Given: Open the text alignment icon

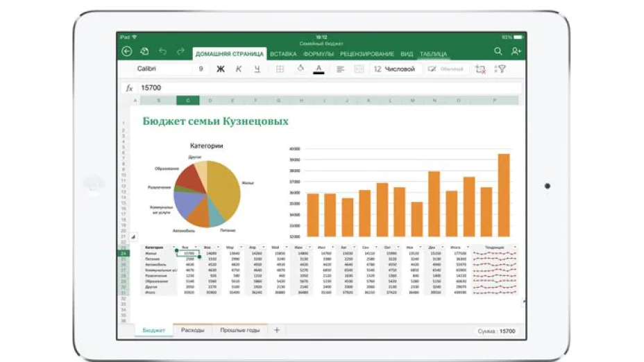Looking at the screenshot, I should point(340,69).
